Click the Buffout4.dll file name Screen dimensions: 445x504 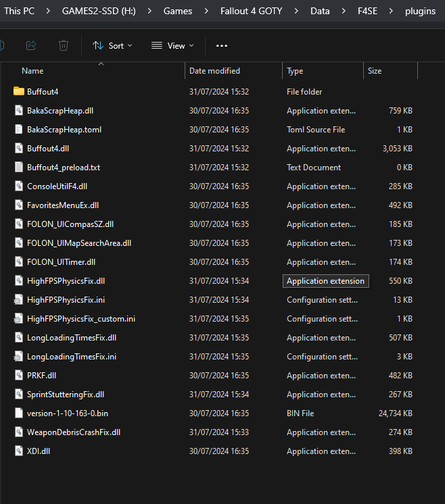pos(48,149)
